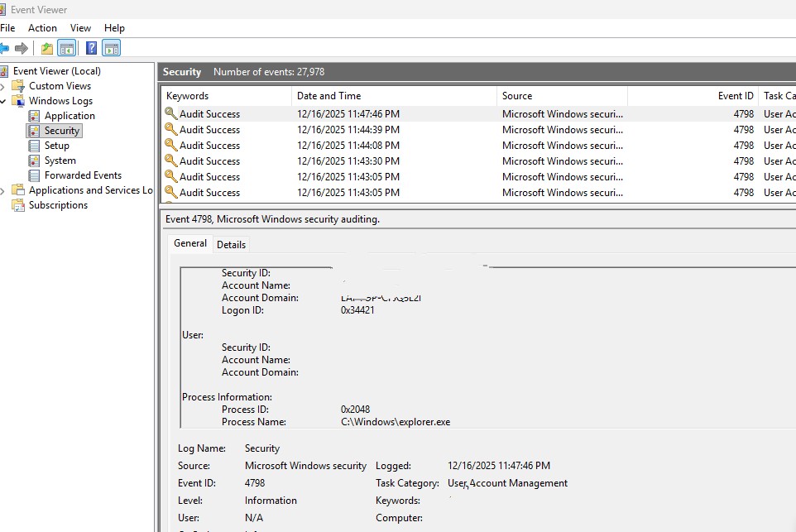Viewport: 796px width, 532px height.
Task: Collapse the Windows Logs tree node
Action: pyautogui.click(x=3, y=101)
